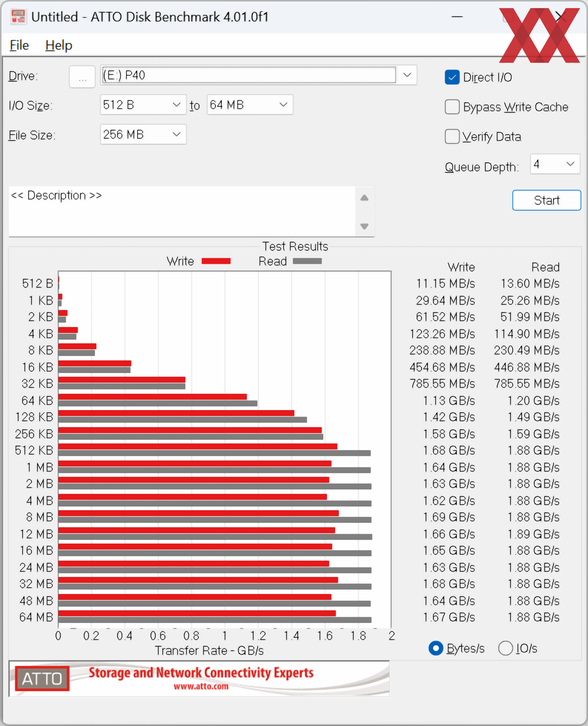Click the 64 KB row label

click(37, 400)
